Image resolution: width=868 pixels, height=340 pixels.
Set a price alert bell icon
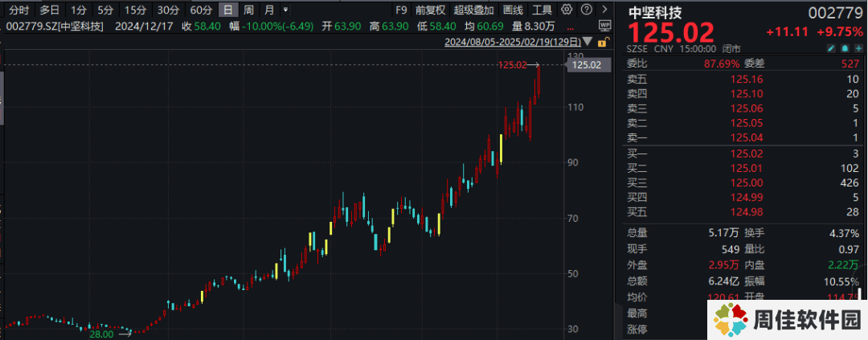[844, 49]
